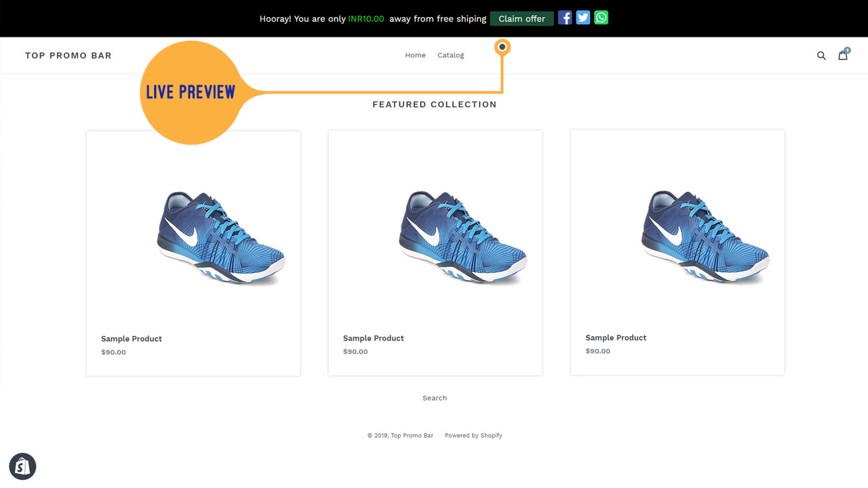
Task: Click the FEATURED COLLECTION heading
Action: [x=435, y=104]
